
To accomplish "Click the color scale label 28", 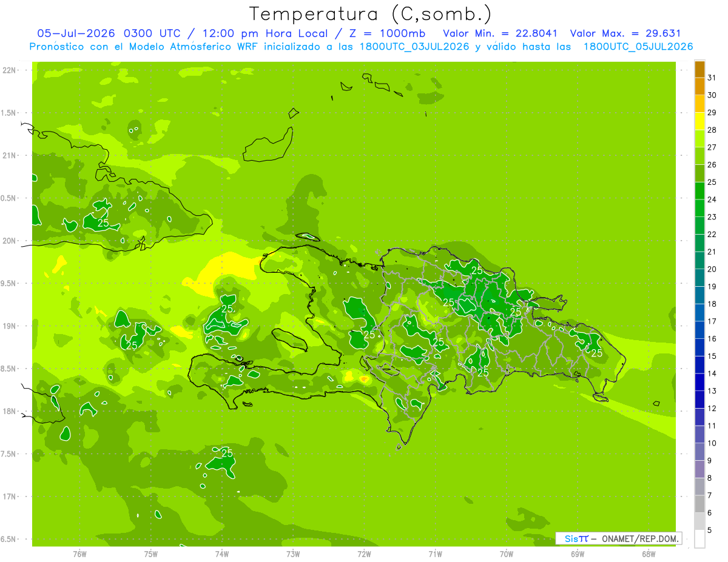I will (x=712, y=130).
